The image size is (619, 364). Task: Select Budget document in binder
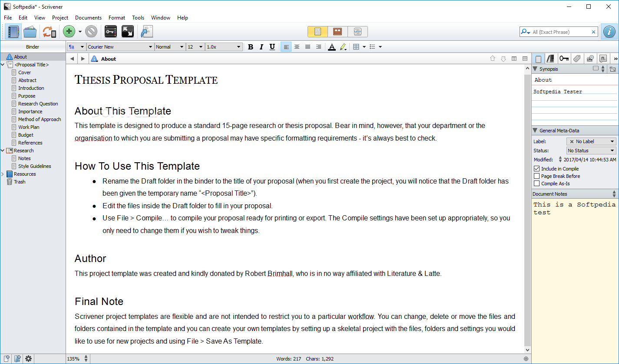coord(26,135)
